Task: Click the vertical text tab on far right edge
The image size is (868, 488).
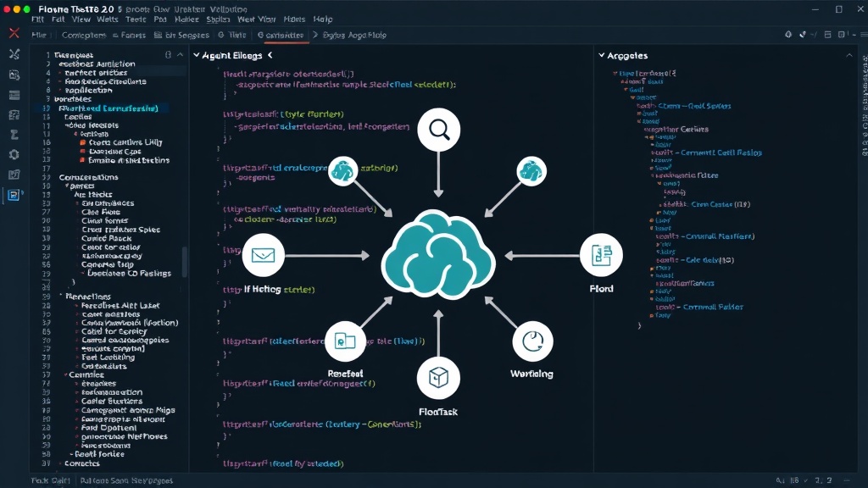Action: (x=864, y=105)
